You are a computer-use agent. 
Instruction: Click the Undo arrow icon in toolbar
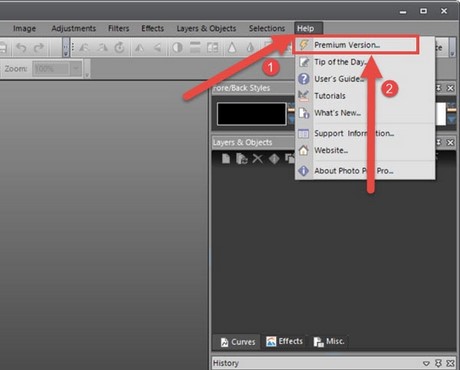coord(21,48)
